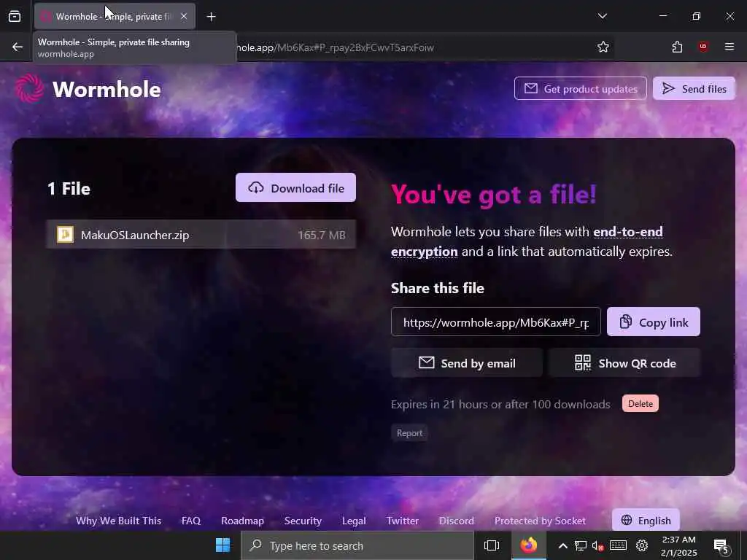This screenshot has height=560, width=747.
Task: Click the Download file button
Action: [x=295, y=187]
